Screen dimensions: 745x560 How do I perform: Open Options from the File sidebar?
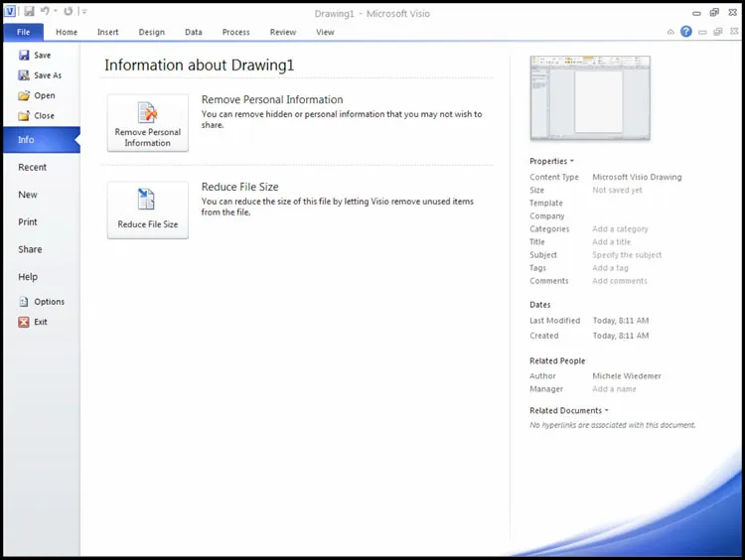tap(42, 302)
